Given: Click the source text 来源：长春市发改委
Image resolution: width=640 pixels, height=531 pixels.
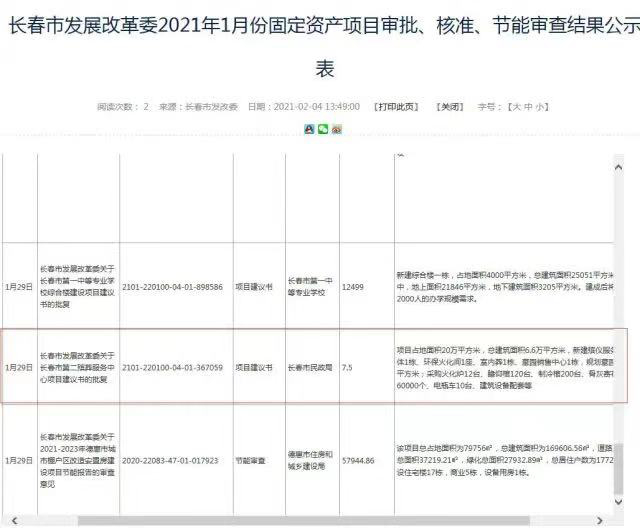Looking at the screenshot, I should (198, 107).
